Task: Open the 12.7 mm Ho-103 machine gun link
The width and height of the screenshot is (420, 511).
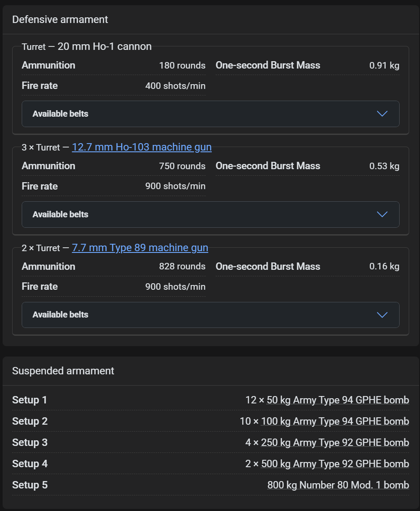Action: pos(141,147)
